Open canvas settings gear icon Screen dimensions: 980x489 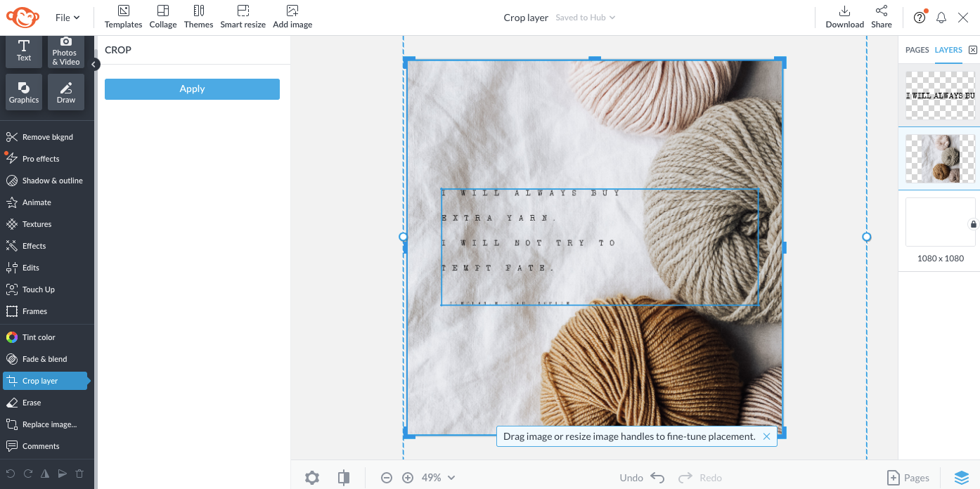click(312, 478)
